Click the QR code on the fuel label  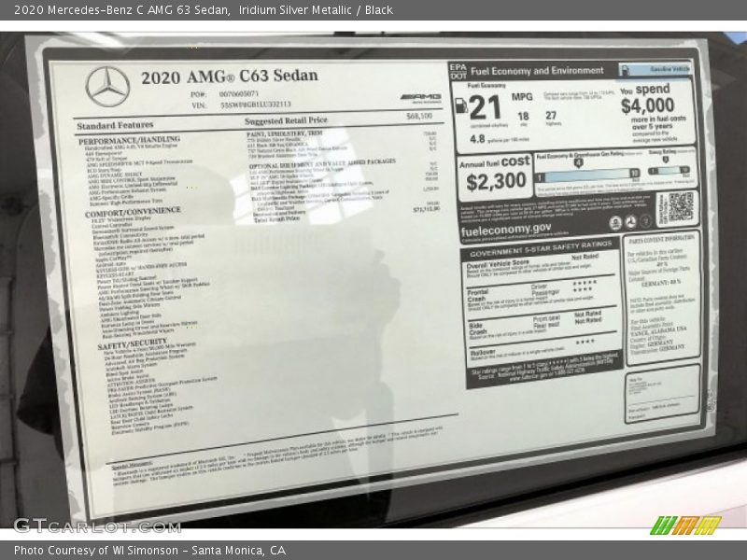pos(681,207)
